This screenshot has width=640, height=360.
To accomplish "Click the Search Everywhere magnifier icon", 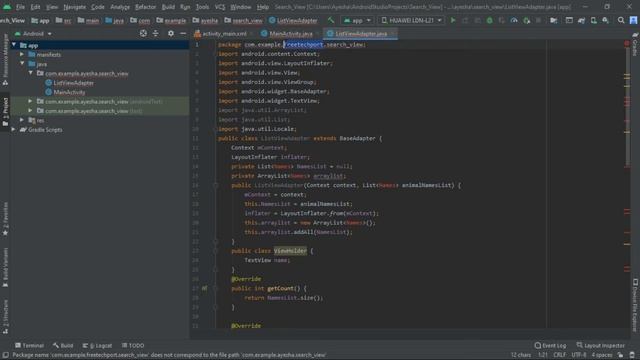I will pos(621,20).
